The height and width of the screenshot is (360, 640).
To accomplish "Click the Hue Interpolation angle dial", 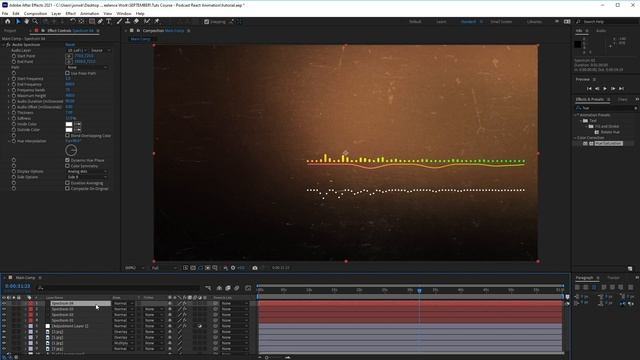I will click(71, 150).
